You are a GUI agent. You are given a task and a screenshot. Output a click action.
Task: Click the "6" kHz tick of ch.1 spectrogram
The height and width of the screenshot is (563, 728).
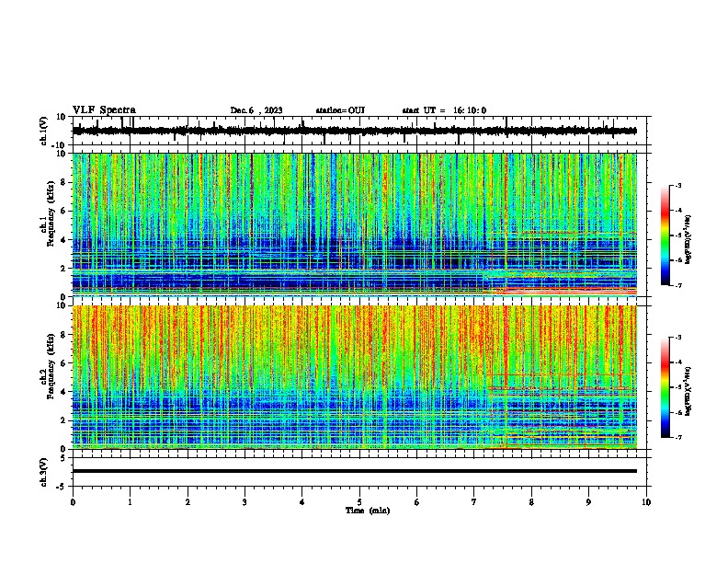63,212
